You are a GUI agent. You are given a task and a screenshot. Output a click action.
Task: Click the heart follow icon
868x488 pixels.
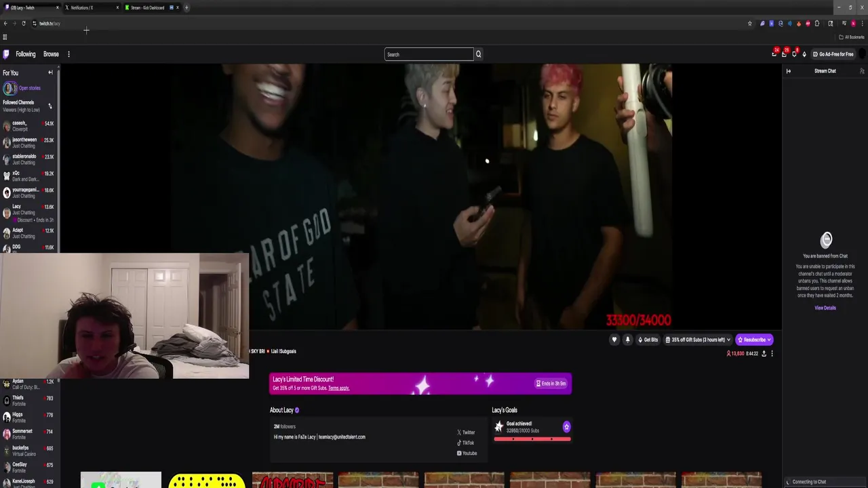(x=614, y=340)
